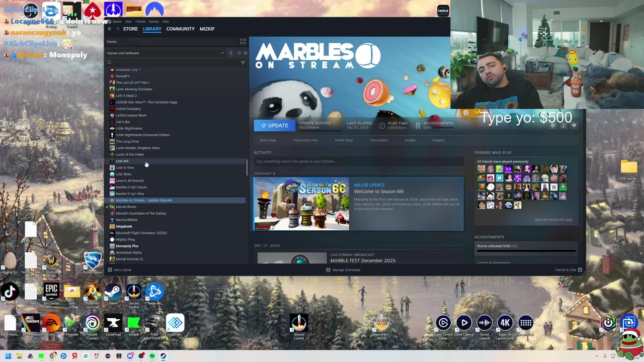The image size is (644, 362).
Task: Open Manage Downloads
Action: click(343, 270)
